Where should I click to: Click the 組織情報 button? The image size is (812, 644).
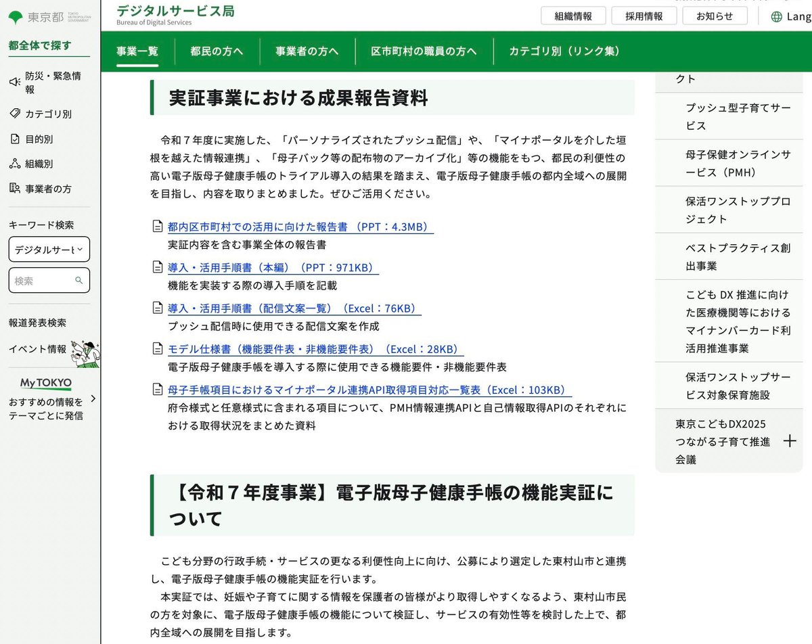[573, 16]
